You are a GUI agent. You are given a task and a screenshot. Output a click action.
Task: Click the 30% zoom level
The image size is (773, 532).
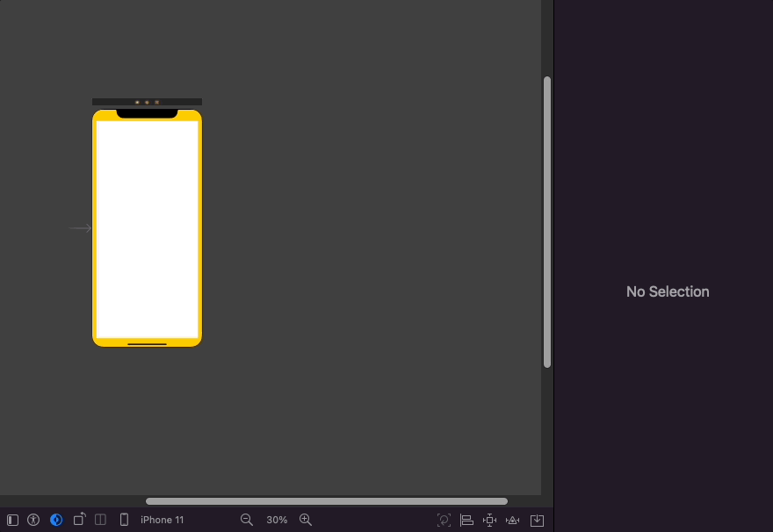[277, 520]
